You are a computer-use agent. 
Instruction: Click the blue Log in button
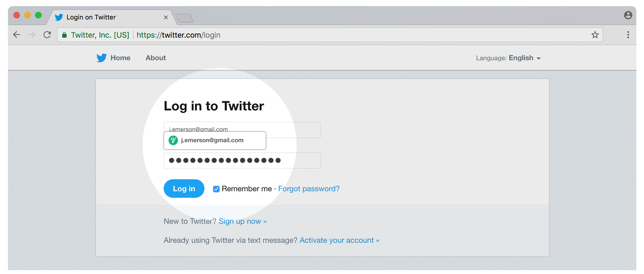184,189
